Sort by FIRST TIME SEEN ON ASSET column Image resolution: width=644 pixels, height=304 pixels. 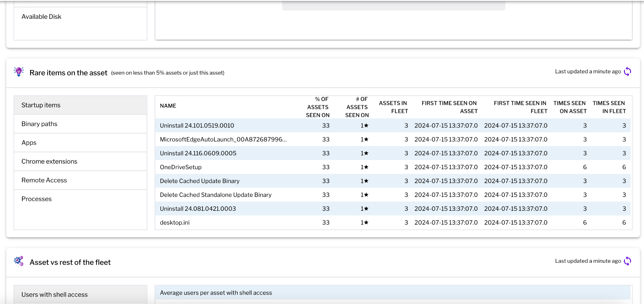tap(449, 107)
